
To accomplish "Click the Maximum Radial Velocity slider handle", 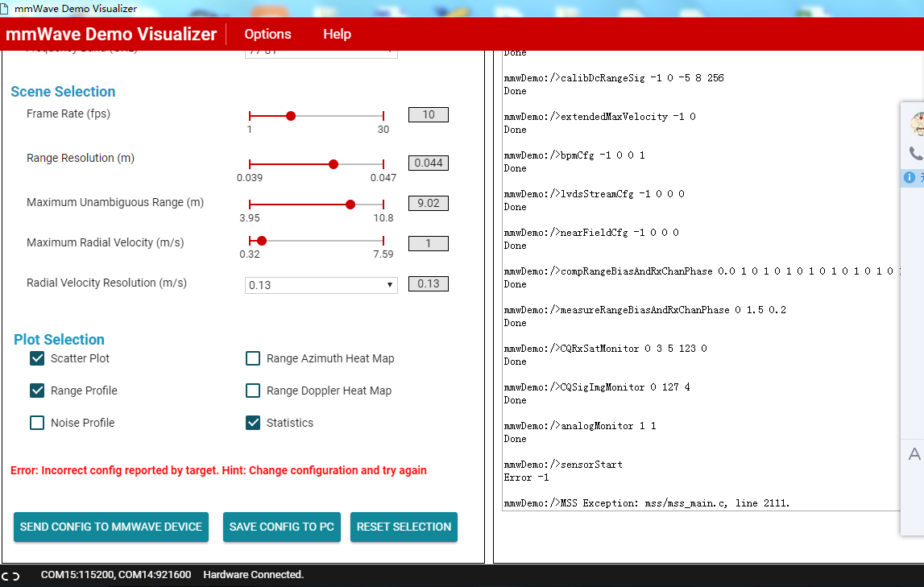I will (x=263, y=241).
